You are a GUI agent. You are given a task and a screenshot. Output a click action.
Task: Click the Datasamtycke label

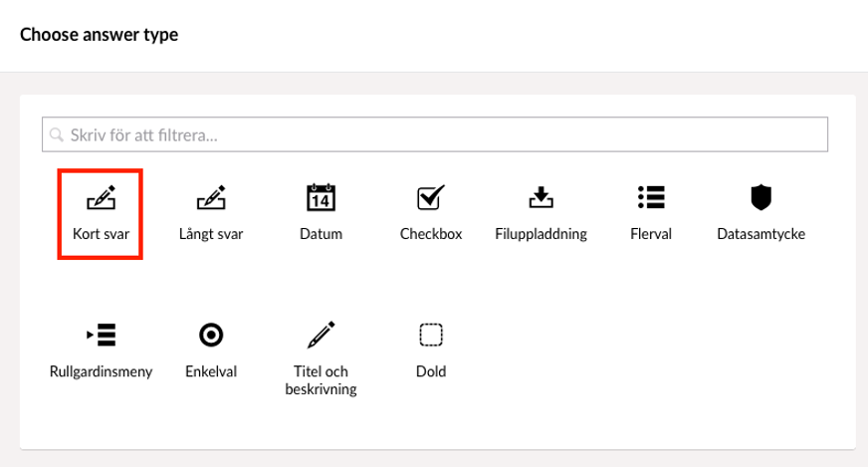(x=761, y=234)
